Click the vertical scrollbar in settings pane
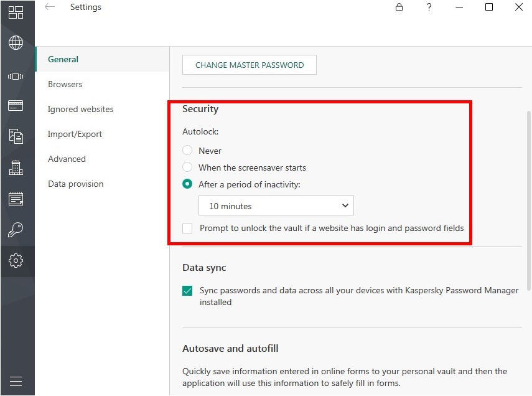The height and width of the screenshot is (396, 532). point(529,200)
